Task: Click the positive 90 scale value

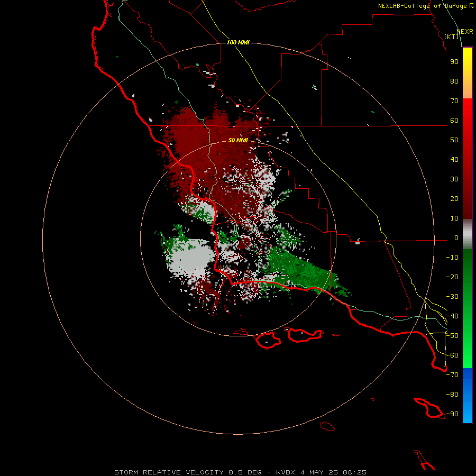Action: tap(454, 62)
